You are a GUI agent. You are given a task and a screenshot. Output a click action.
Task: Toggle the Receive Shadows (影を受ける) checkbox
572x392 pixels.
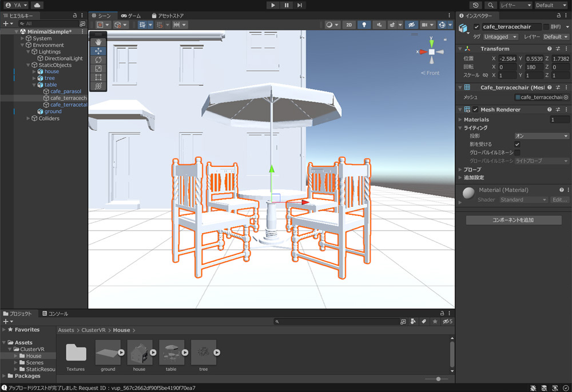point(518,145)
